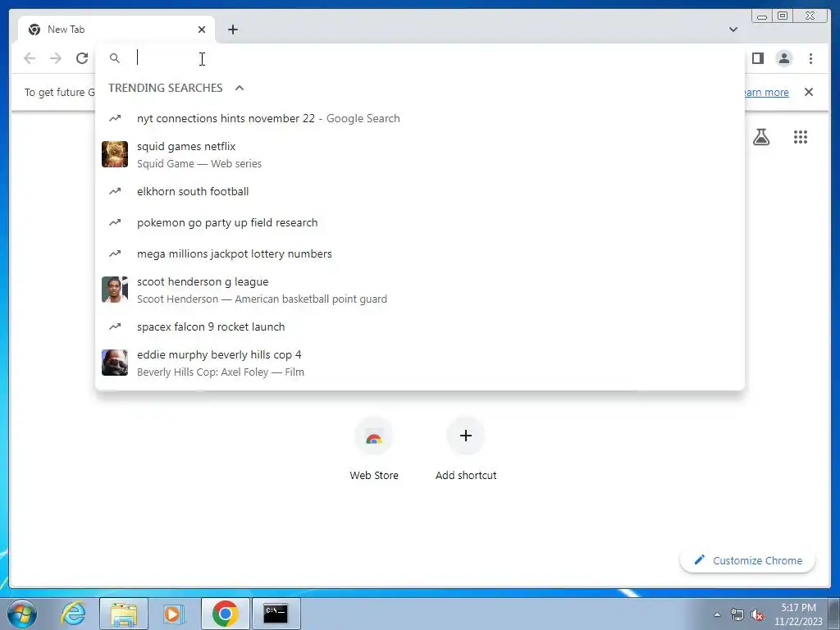
Task: Go forward using the forward arrow
Action: (x=56, y=58)
